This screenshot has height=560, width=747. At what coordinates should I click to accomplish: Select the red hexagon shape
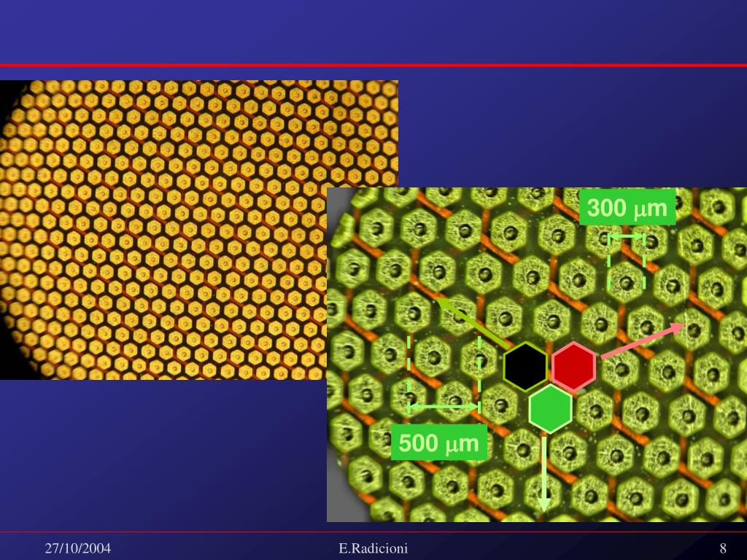[x=574, y=367]
